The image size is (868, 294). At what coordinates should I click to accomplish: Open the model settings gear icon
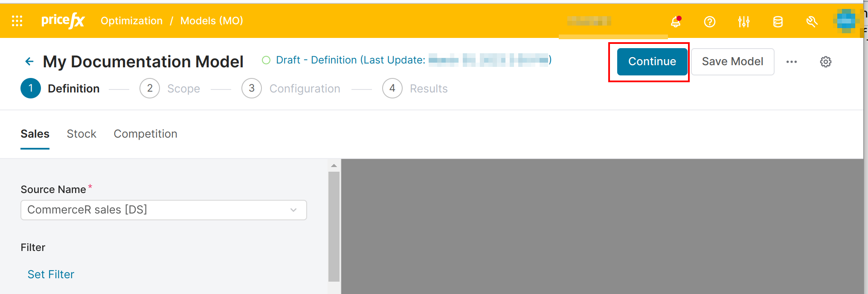(x=826, y=62)
